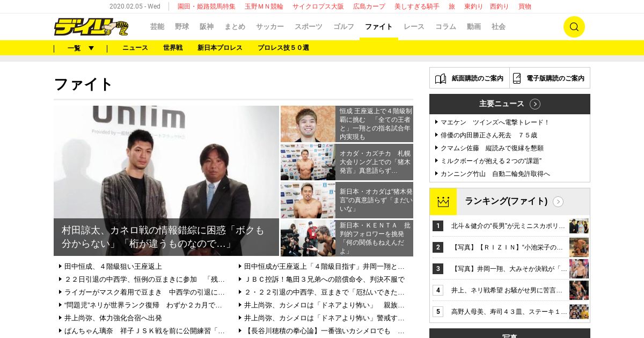Select 世界戦 in the yellow submenu
The width and height of the screenshot is (644, 338).
click(173, 48)
